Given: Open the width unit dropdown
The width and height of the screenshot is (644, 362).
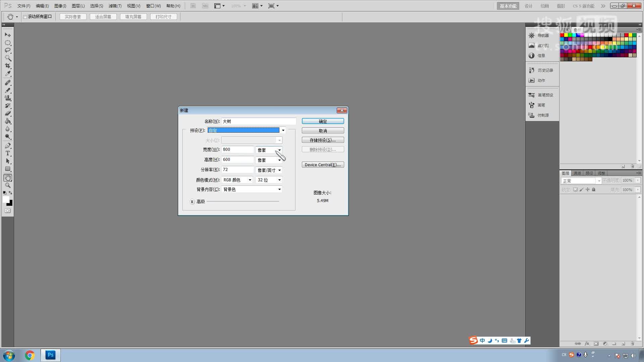Looking at the screenshot, I should (x=269, y=150).
